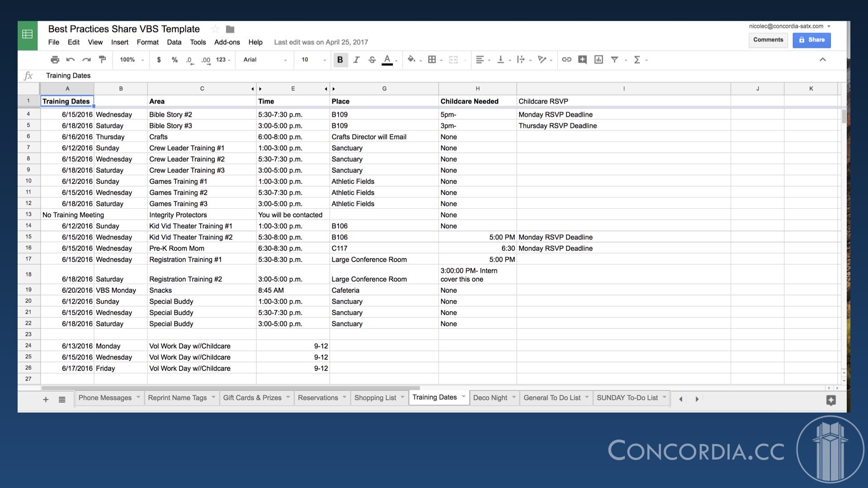Open the Edit menu
The height and width of the screenshot is (488, 868).
coord(73,42)
